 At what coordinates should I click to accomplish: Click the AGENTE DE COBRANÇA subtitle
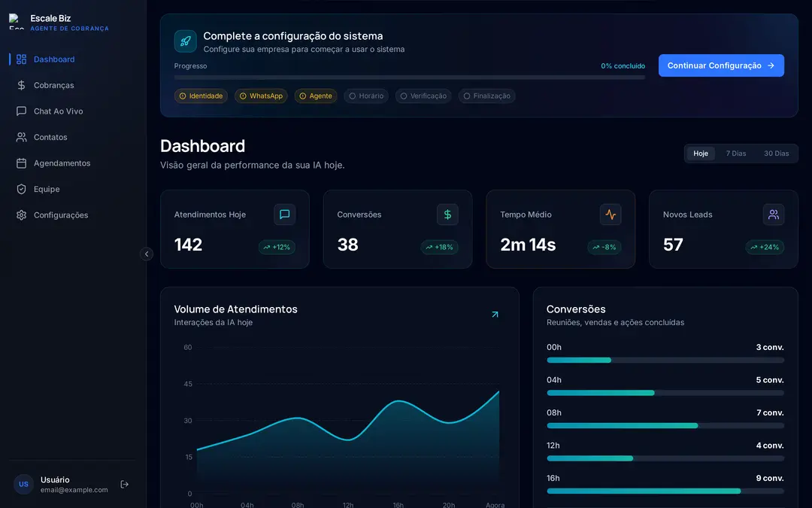point(69,29)
